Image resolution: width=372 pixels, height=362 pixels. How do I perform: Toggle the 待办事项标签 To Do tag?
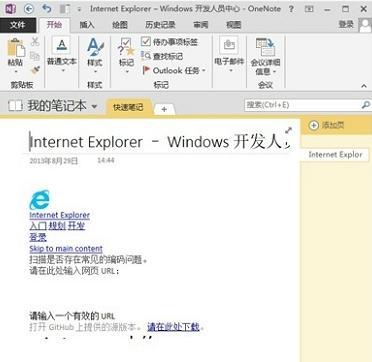(x=170, y=42)
